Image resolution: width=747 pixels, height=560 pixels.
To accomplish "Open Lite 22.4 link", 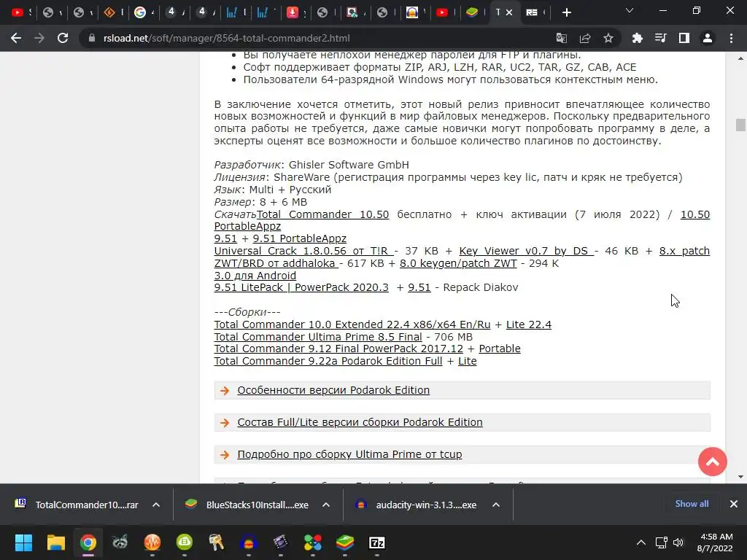I will click(x=528, y=324).
